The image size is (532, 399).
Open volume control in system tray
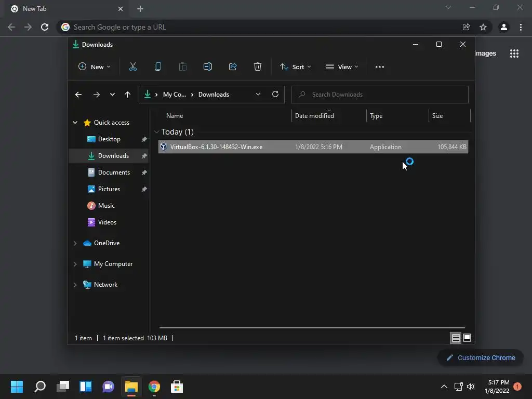click(471, 387)
